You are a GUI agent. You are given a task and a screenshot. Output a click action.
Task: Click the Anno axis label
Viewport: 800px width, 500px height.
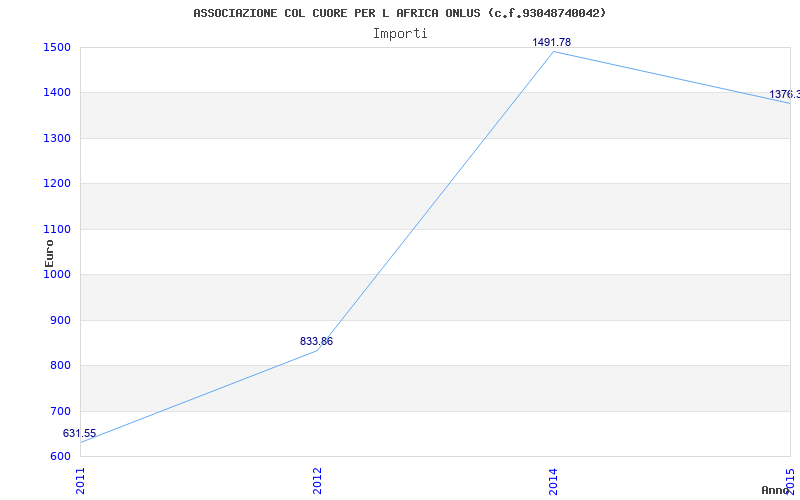click(776, 491)
